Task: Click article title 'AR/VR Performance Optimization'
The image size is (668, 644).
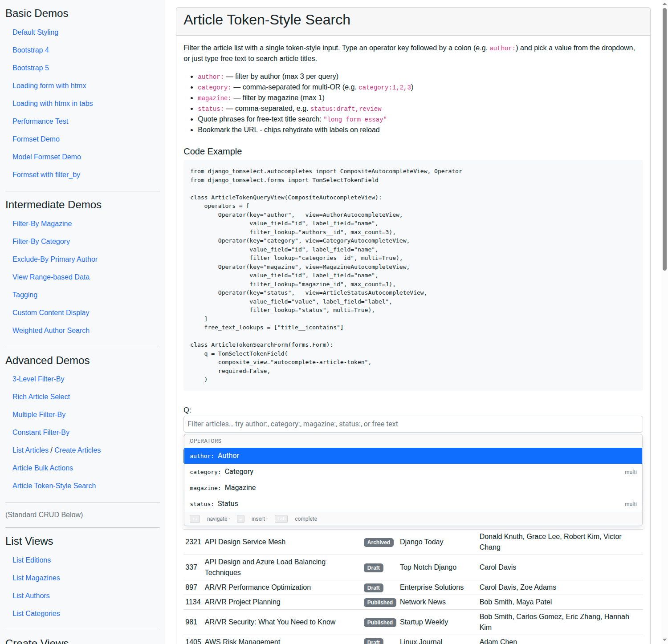Action: tap(258, 587)
